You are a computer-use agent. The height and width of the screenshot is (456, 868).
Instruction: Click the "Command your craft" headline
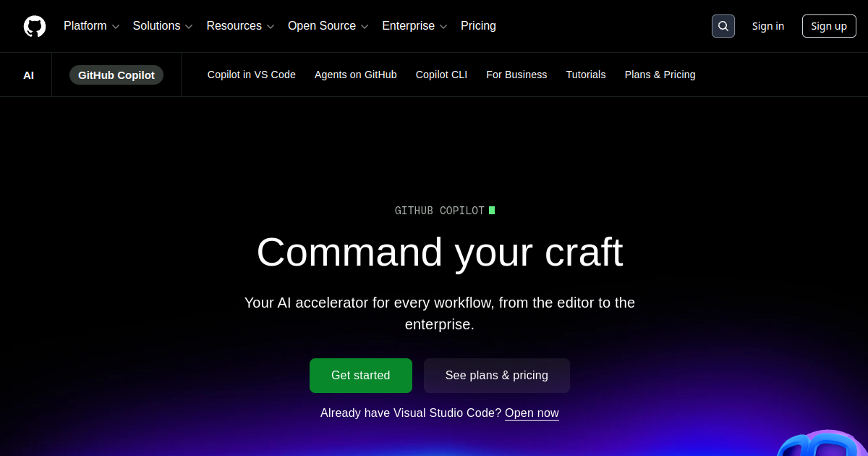(440, 252)
